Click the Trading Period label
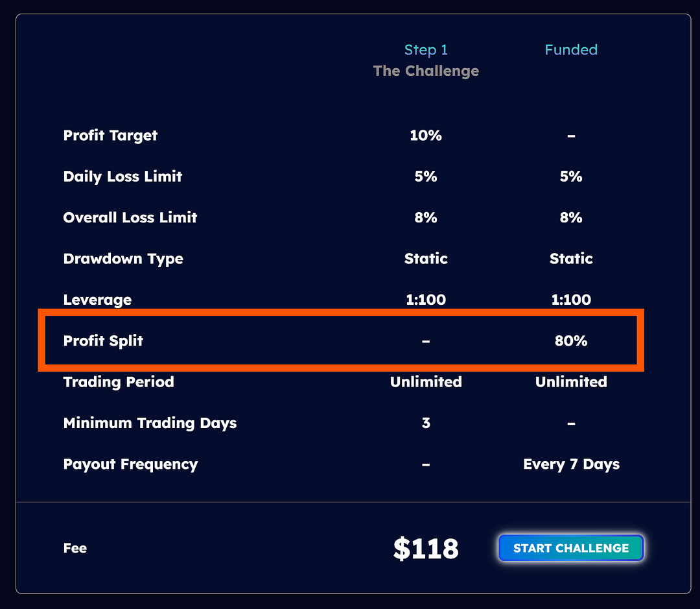This screenshot has height=609, width=700. pos(119,382)
